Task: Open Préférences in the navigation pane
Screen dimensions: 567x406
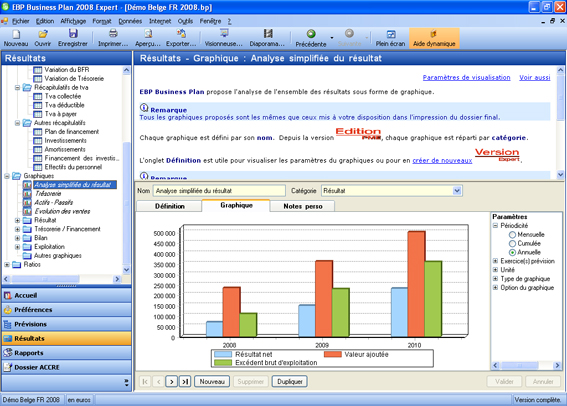Action: [67, 310]
